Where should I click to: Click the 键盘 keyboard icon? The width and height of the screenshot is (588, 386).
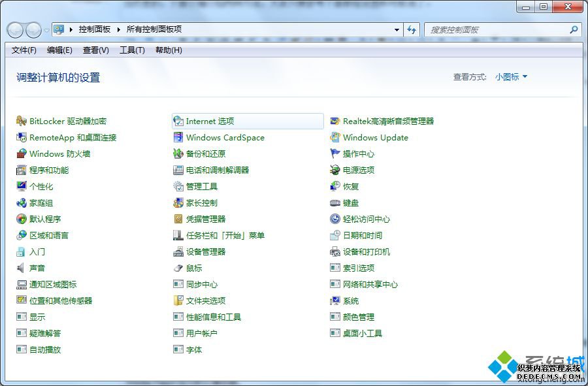click(x=335, y=202)
